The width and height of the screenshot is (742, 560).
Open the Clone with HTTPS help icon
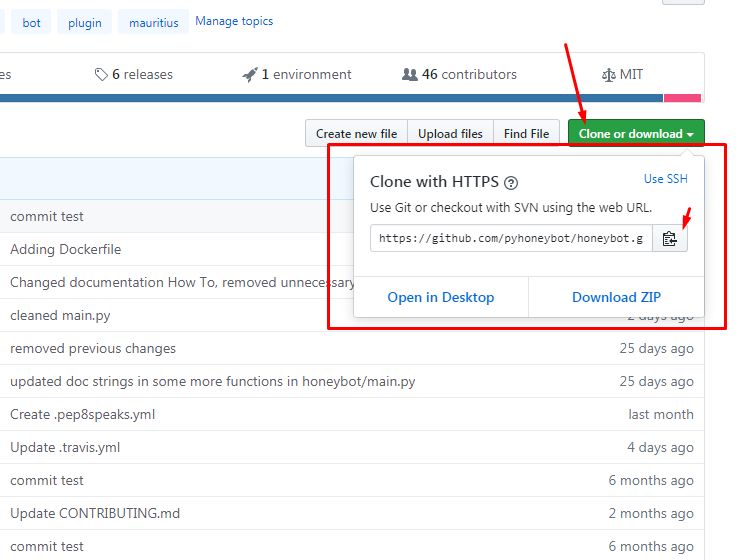pyautogui.click(x=511, y=183)
